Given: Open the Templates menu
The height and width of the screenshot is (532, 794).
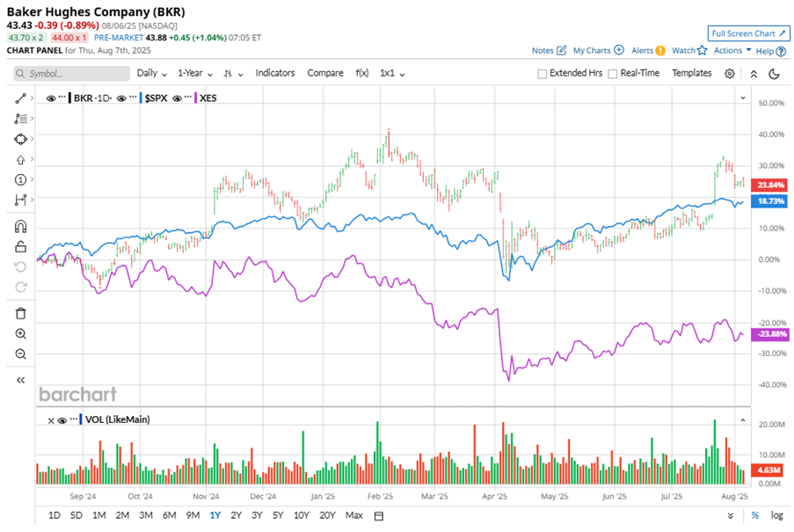Looking at the screenshot, I should 692,73.
